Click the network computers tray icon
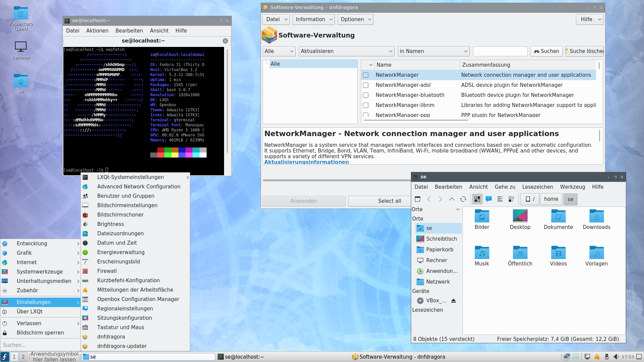The image size is (644, 362). (x=567, y=357)
